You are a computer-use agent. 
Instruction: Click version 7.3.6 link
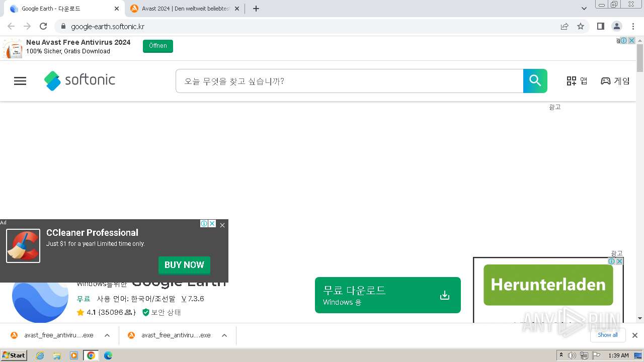coord(193,299)
